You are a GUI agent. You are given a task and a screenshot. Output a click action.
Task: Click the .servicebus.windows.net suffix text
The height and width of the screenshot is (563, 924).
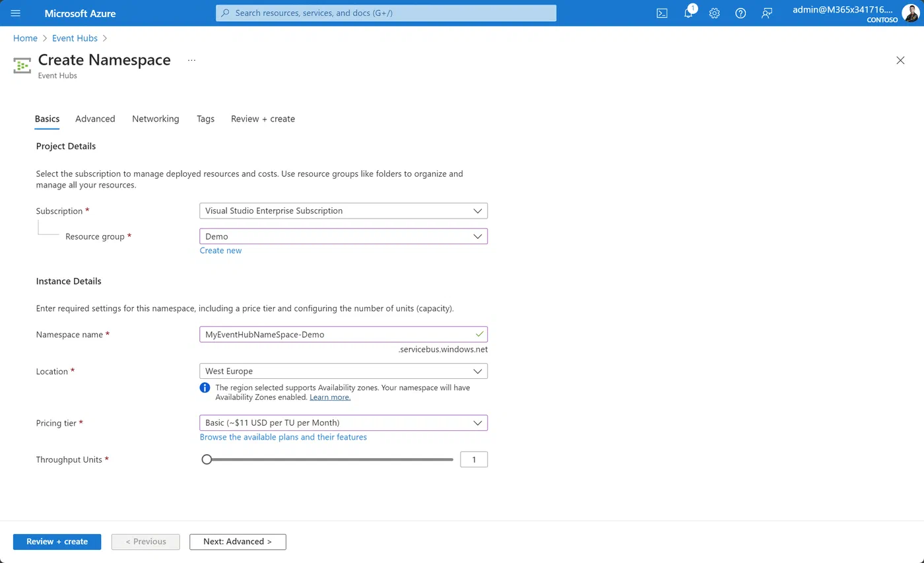443,350
